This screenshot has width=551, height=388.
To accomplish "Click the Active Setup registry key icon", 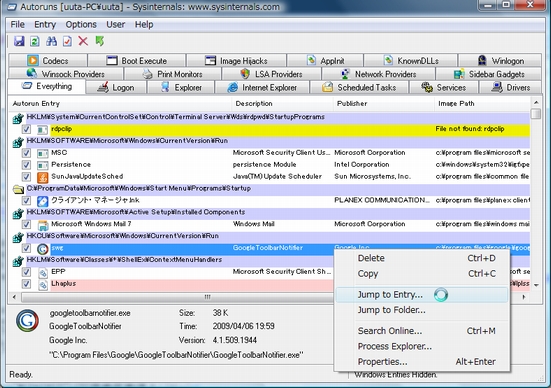I will 18,214.
